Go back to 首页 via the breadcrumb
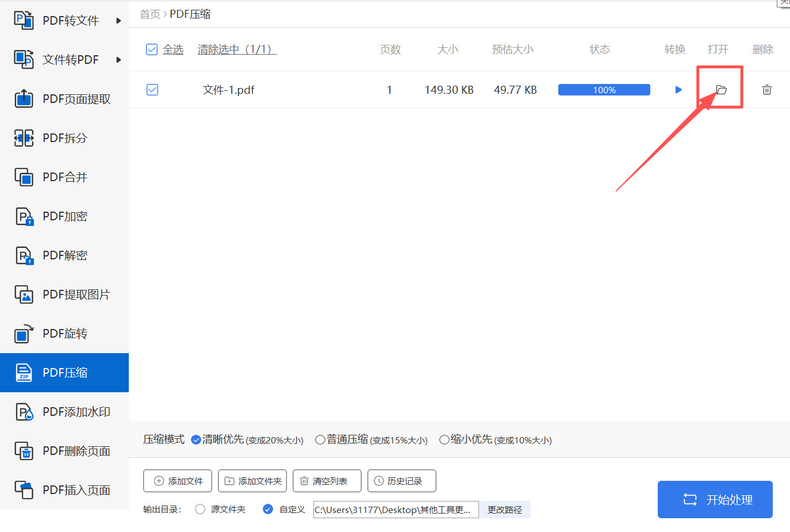 coord(149,14)
